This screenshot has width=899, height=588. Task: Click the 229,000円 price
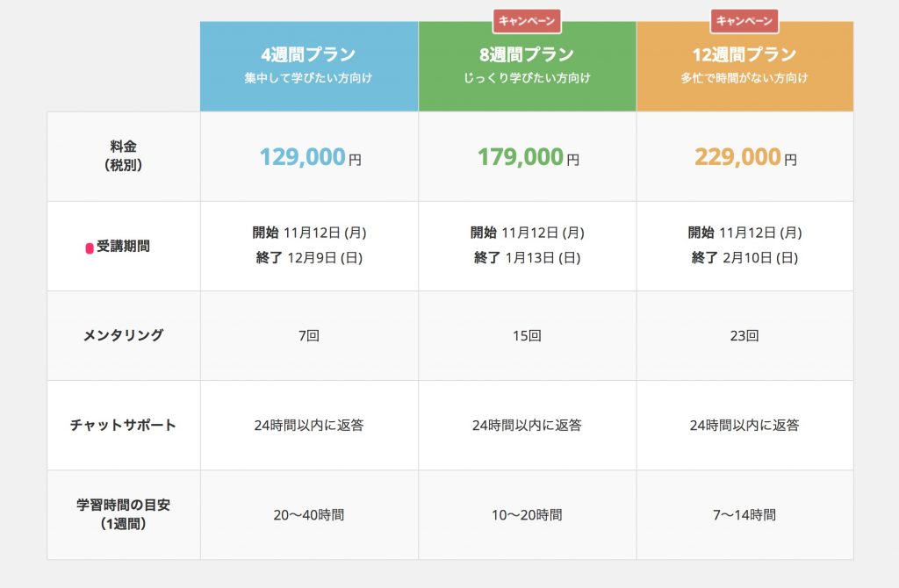(x=744, y=157)
